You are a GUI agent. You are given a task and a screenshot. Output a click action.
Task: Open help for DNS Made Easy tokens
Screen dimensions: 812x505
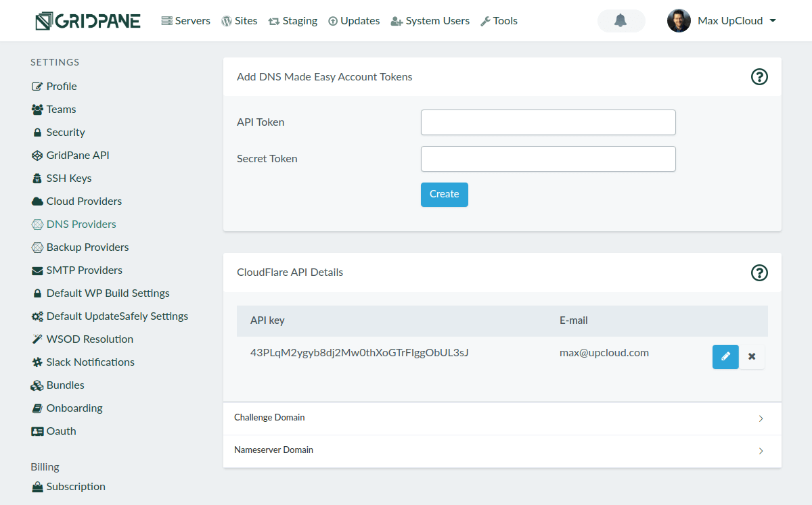coord(759,77)
